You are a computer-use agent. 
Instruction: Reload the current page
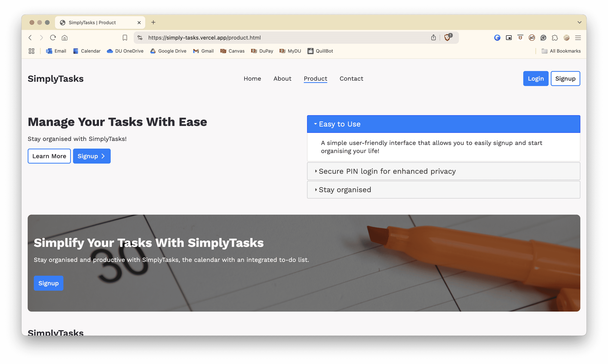[x=53, y=37]
